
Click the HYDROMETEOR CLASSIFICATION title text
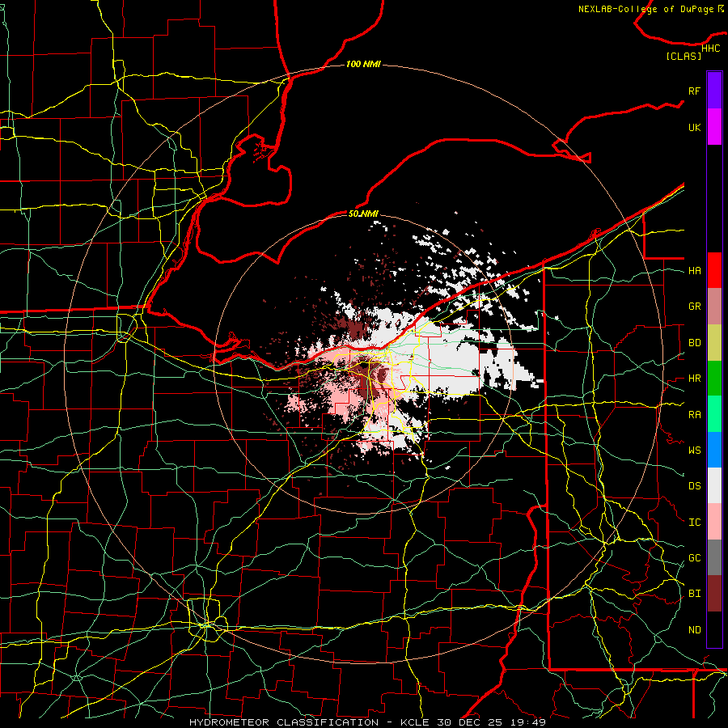coord(284,722)
